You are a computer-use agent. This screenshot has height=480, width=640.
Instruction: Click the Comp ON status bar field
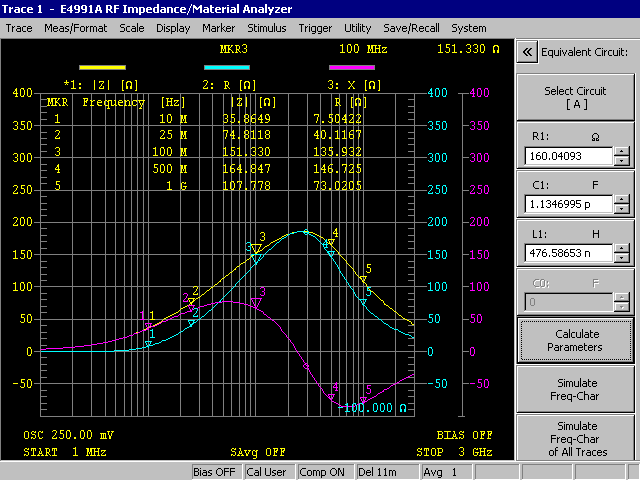click(325, 472)
